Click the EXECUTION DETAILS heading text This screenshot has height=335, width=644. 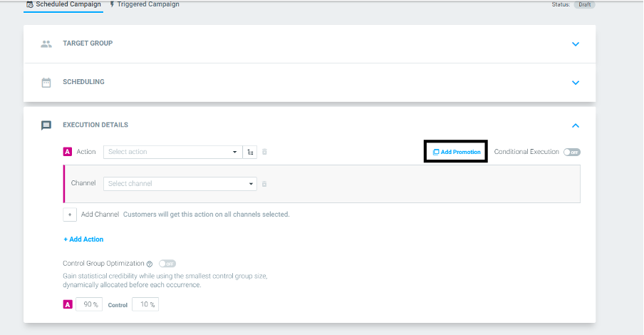(x=95, y=125)
